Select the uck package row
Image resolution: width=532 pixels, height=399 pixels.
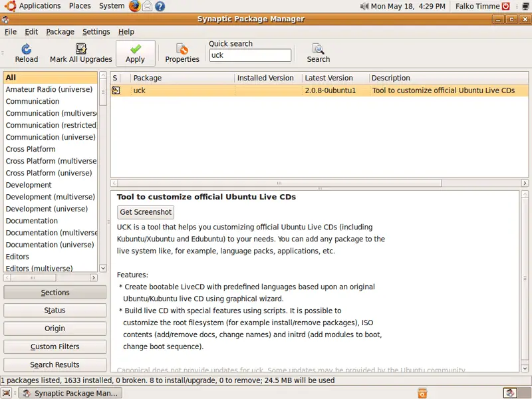click(x=319, y=90)
